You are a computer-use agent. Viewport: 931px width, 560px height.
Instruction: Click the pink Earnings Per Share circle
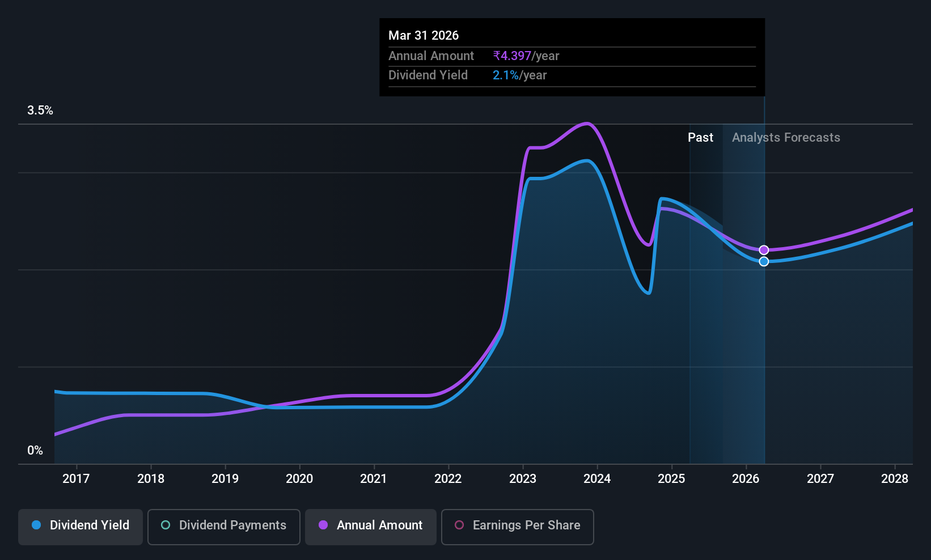point(459,525)
